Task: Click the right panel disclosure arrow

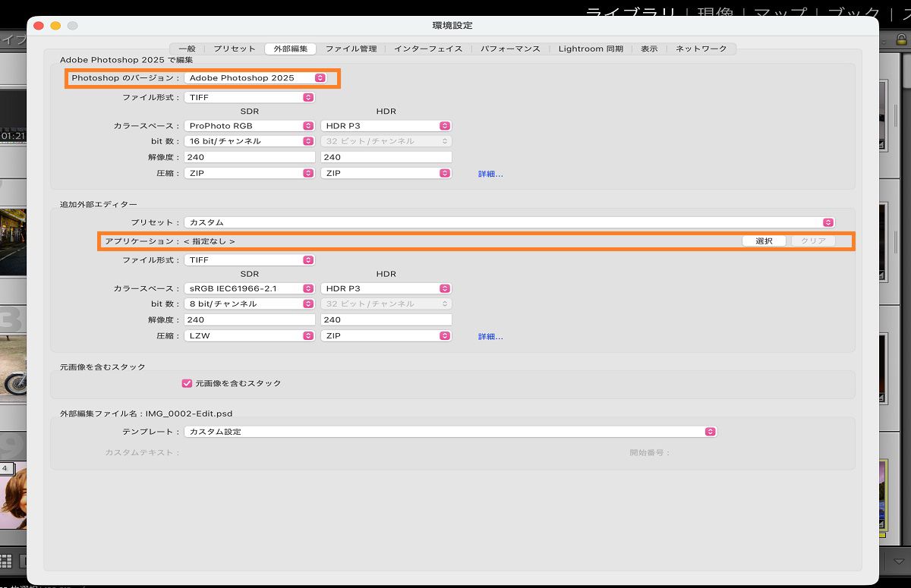Action: [x=883, y=42]
